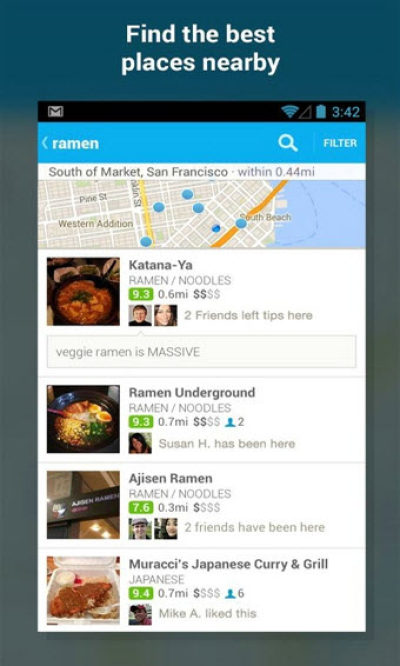This screenshot has height=666, width=400.
Task: Open the Ajisen Ramen storefront photo
Action: coord(83,505)
